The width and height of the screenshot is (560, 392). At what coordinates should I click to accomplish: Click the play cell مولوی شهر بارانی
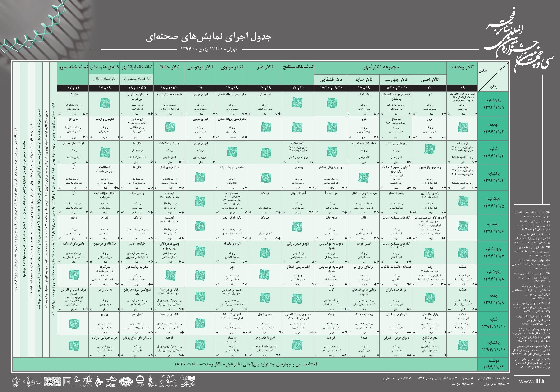pyautogui.click(x=298, y=253)
